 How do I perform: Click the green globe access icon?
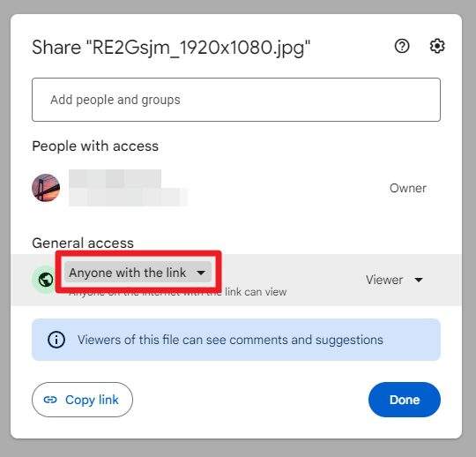[46, 280]
